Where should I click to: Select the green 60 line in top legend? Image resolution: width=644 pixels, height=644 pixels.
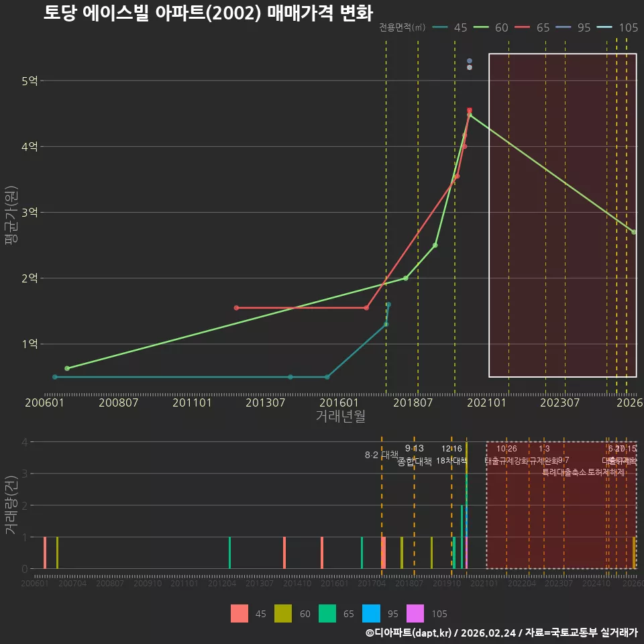point(481,28)
